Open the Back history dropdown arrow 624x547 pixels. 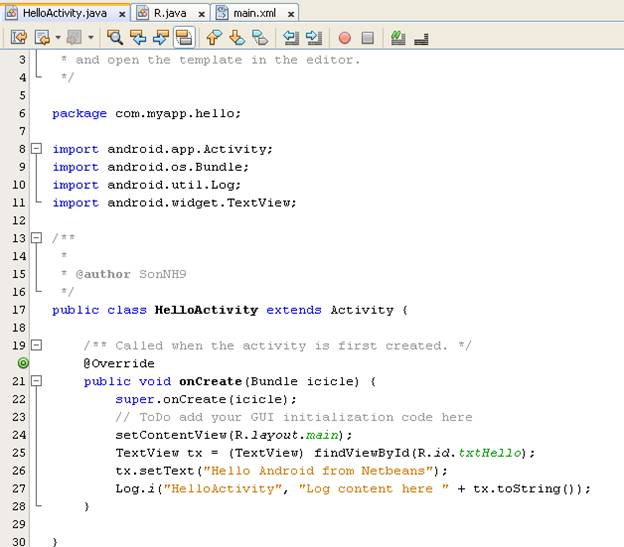coord(58,37)
